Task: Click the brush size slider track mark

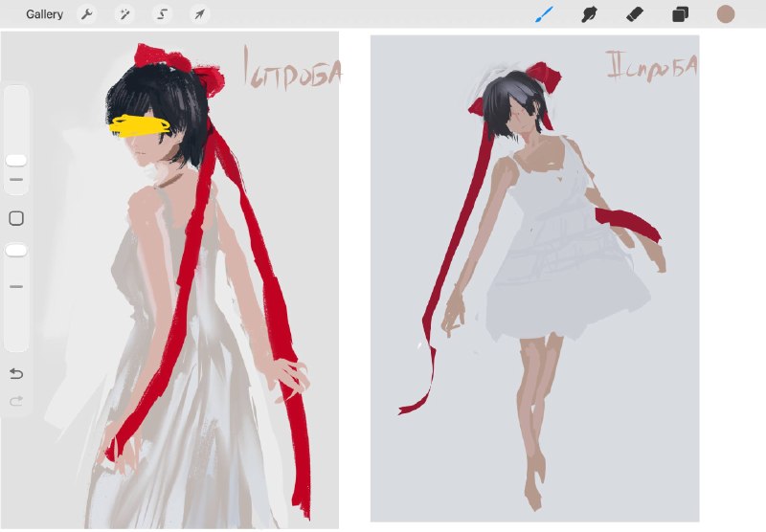Action: (16, 180)
